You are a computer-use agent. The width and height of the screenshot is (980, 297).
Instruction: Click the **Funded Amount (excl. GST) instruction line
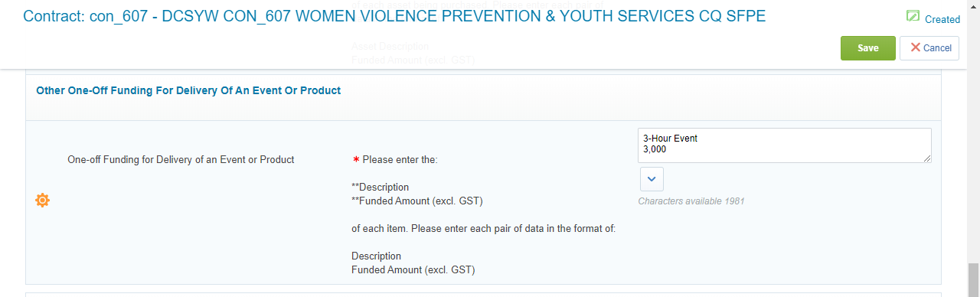(417, 201)
